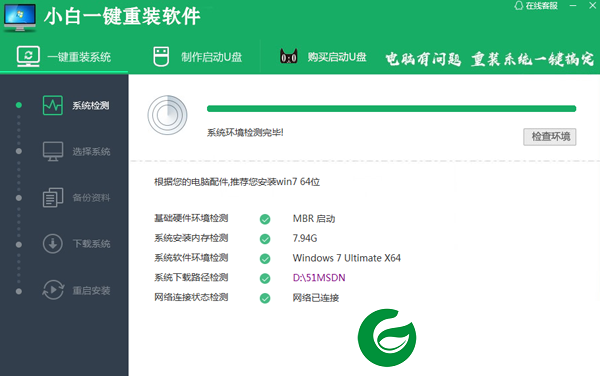The height and width of the screenshot is (376, 600).
Task: Click green checkmark beside 系统软件环境检测
Action: click(x=265, y=259)
